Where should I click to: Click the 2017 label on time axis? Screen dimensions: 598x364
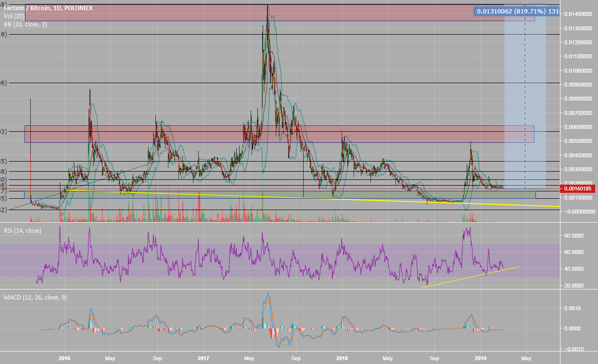tap(203, 358)
